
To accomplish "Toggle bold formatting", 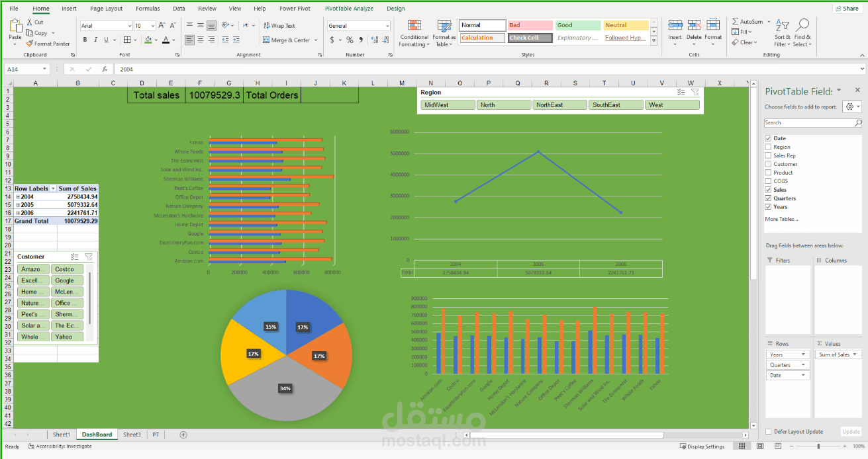I will (x=85, y=40).
